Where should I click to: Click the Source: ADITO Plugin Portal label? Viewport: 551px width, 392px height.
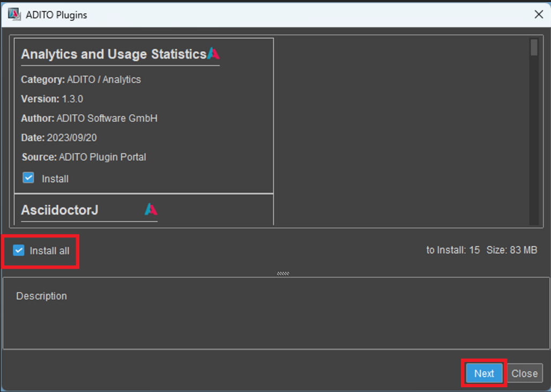click(80, 157)
